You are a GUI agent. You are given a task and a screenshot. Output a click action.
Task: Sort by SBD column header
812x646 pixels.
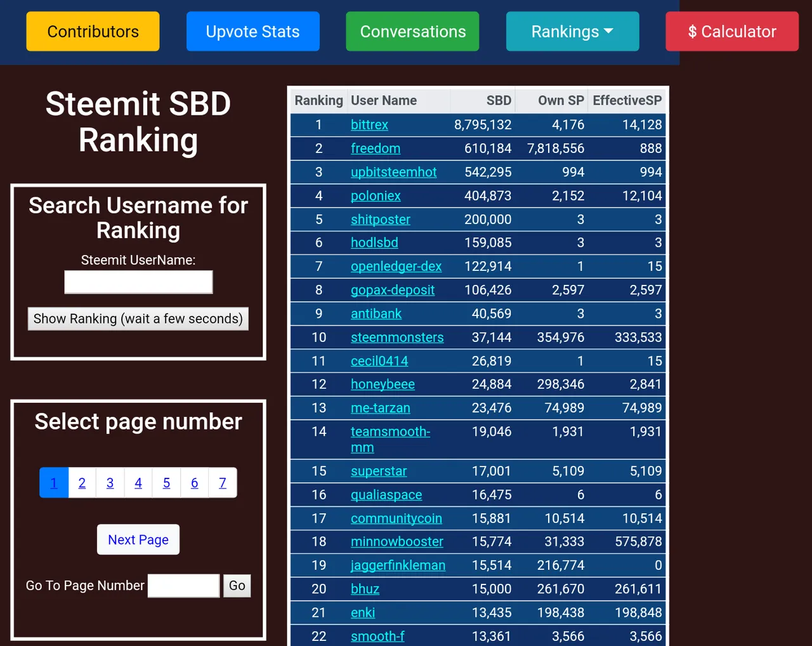tap(483, 100)
